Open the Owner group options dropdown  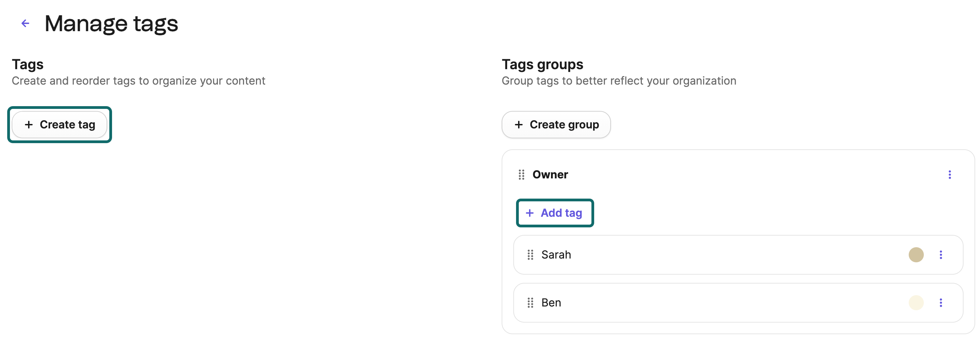click(950, 174)
